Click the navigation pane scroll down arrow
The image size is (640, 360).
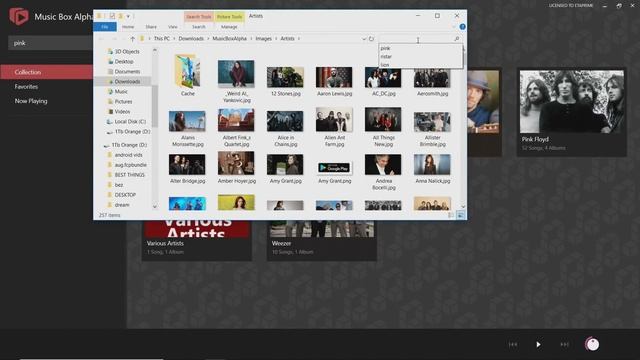155,207
